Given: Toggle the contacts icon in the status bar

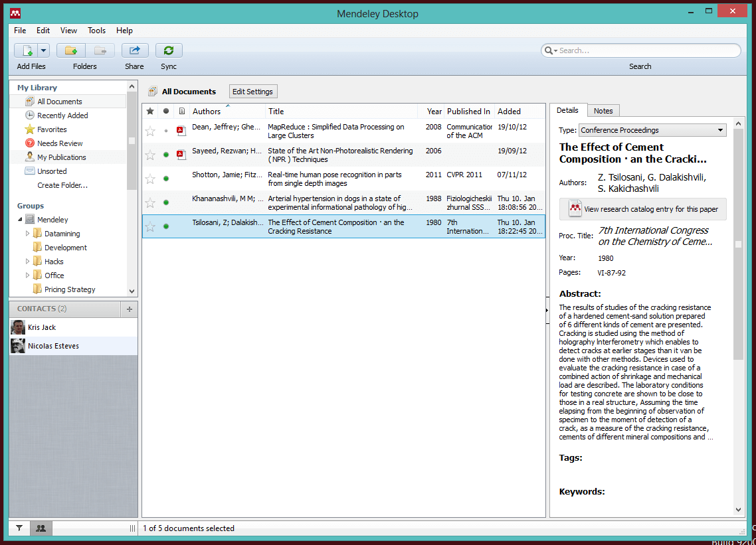Looking at the screenshot, I should tap(41, 528).
